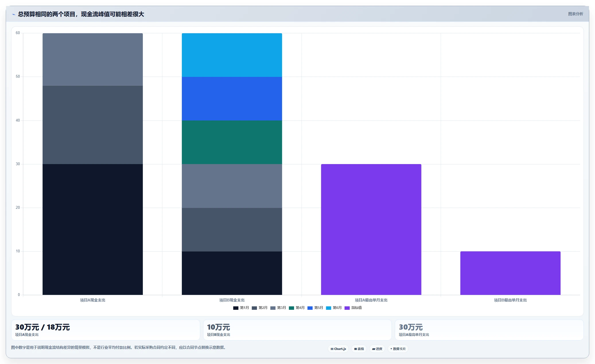Screen dimensions: 595x364
Task: Click Project B's teal 第4月 segment
Action: (232, 142)
